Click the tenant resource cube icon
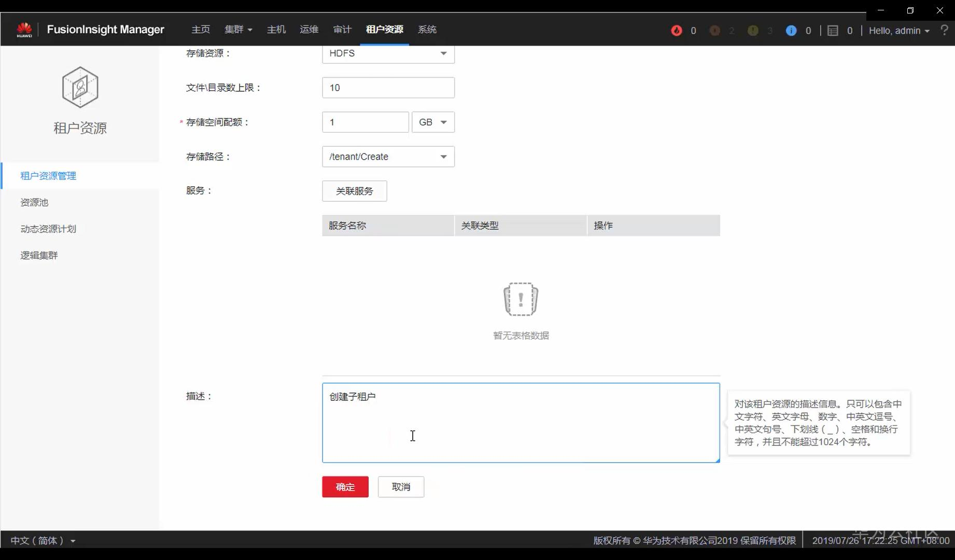The height and width of the screenshot is (560, 955). (80, 87)
